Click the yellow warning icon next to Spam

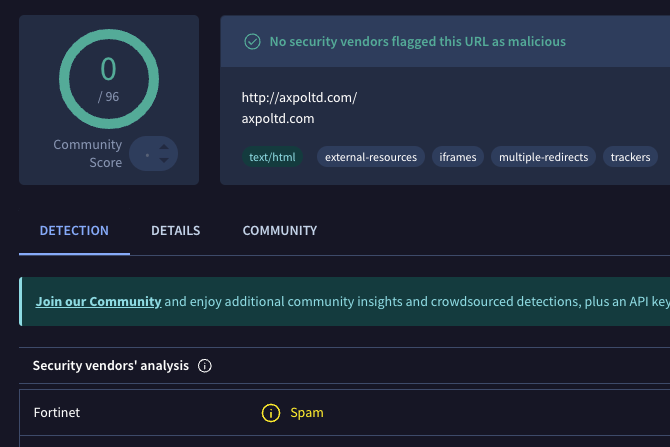click(269, 413)
